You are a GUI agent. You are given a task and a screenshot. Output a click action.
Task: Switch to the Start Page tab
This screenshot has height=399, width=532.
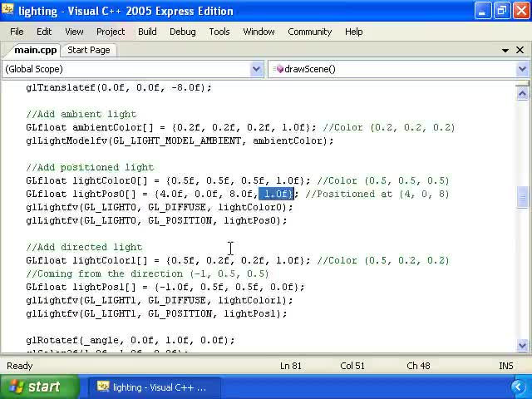[89, 50]
